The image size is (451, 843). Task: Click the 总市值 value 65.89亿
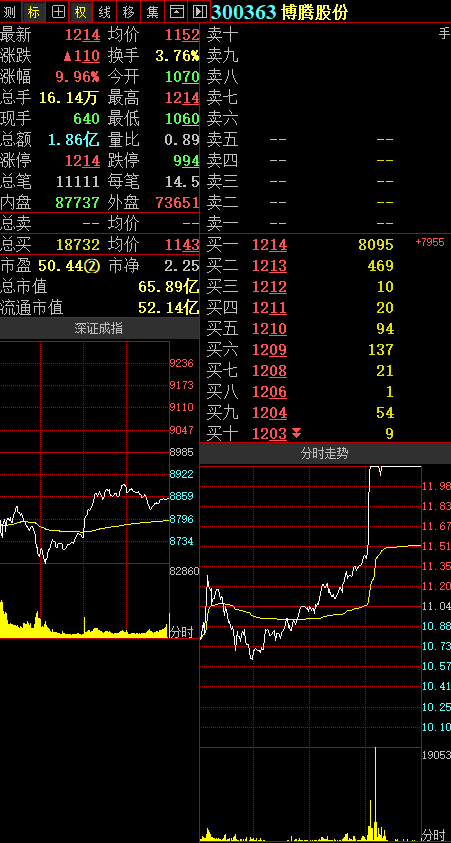(x=169, y=287)
